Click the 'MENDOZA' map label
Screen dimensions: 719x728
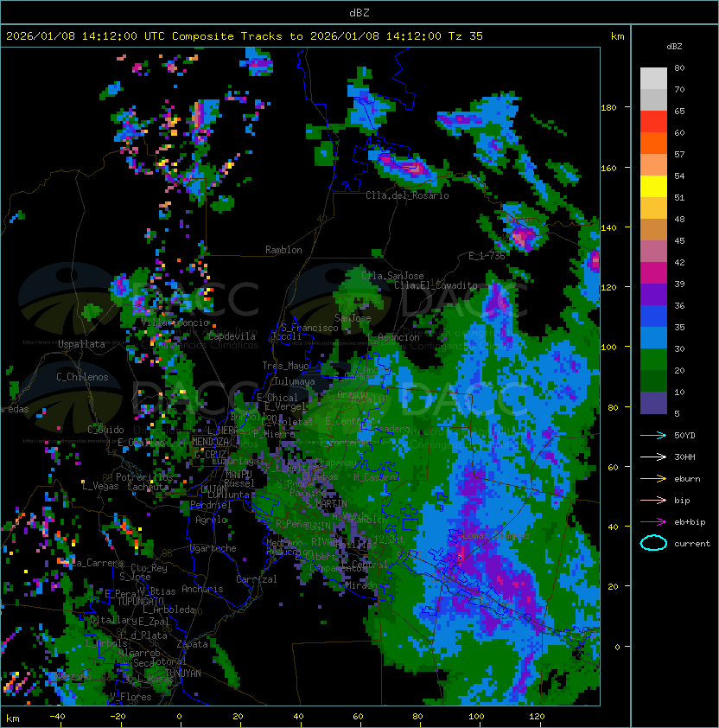(x=210, y=442)
